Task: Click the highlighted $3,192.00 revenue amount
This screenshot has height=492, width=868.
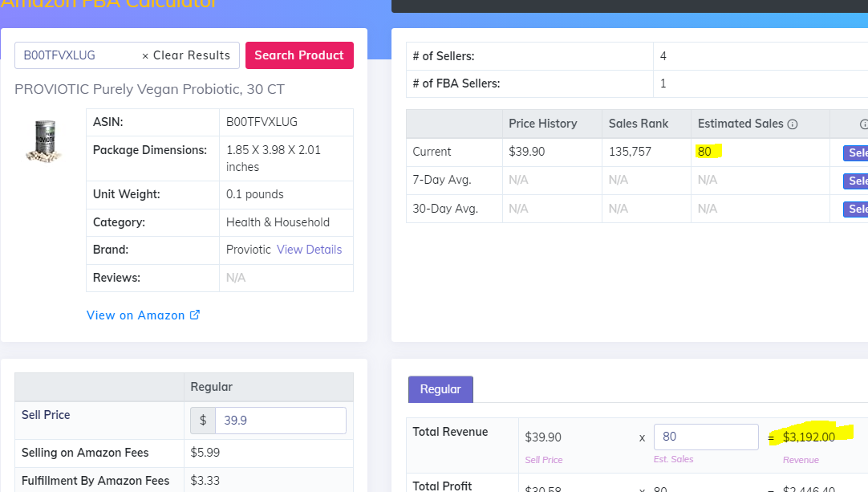Action: click(x=809, y=437)
